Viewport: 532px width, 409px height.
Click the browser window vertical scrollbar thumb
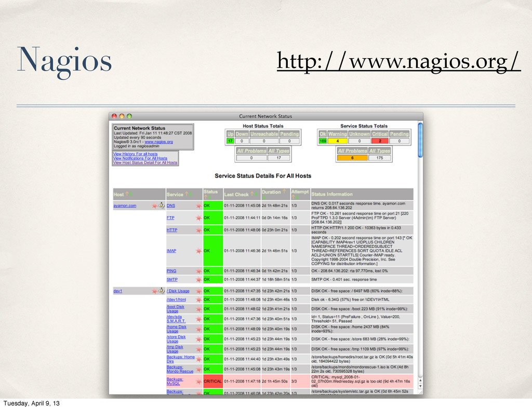coord(420,140)
